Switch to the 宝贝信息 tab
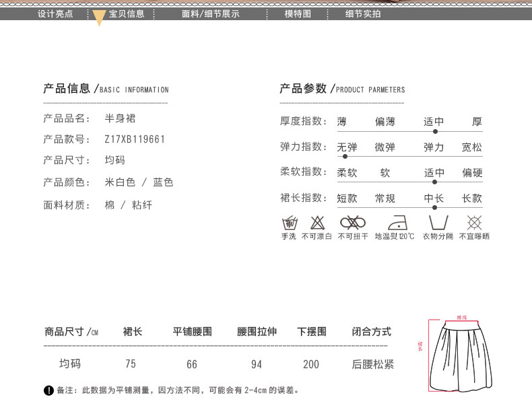532x403 pixels. click(127, 13)
